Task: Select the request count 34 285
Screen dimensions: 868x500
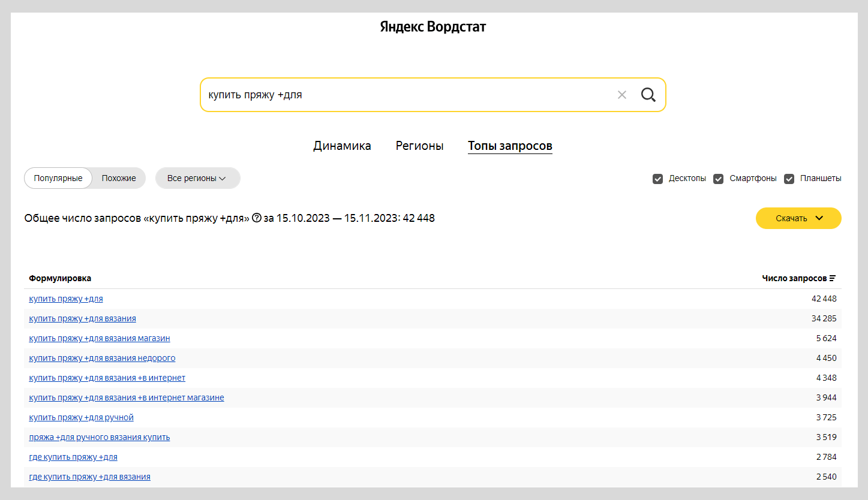Action: click(x=824, y=318)
